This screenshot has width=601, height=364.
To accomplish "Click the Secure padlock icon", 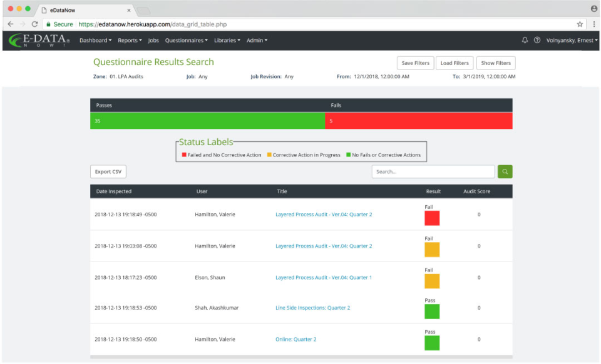I will click(48, 24).
